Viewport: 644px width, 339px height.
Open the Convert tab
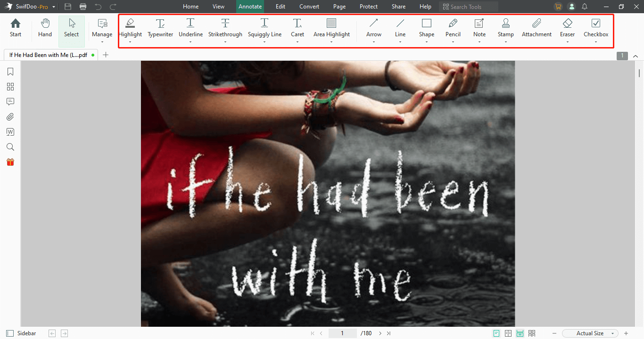[309, 7]
